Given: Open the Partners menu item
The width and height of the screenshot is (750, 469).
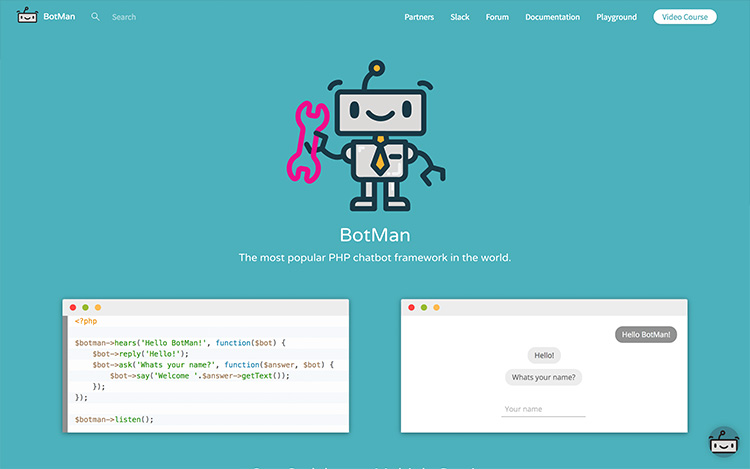Looking at the screenshot, I should (419, 17).
